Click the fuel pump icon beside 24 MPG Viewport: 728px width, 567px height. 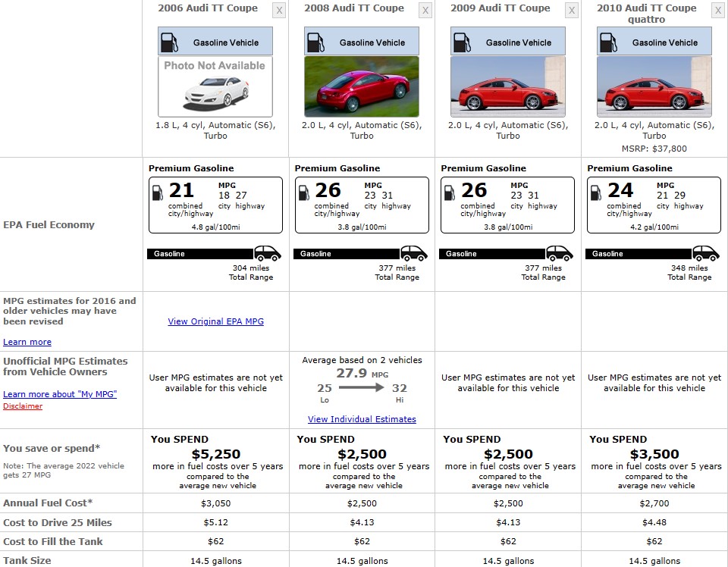[x=596, y=193]
